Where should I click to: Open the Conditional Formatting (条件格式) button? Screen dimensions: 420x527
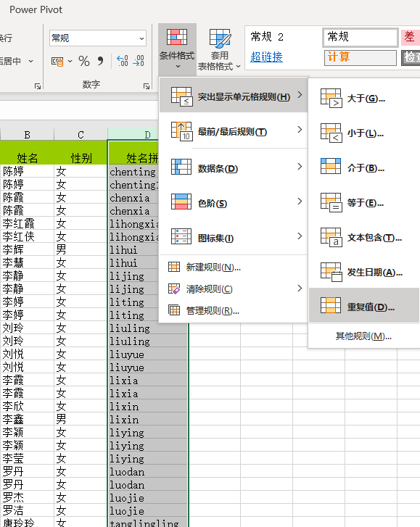(177, 49)
